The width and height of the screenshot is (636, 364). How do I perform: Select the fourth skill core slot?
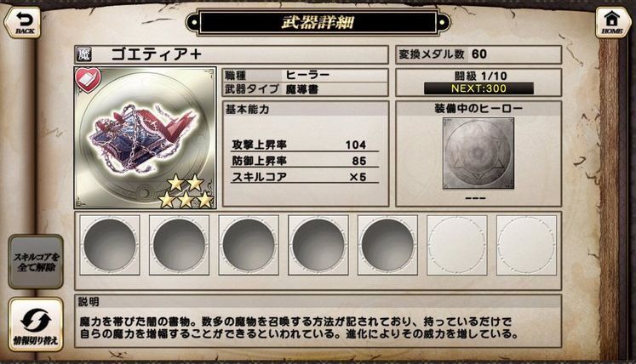coord(318,245)
